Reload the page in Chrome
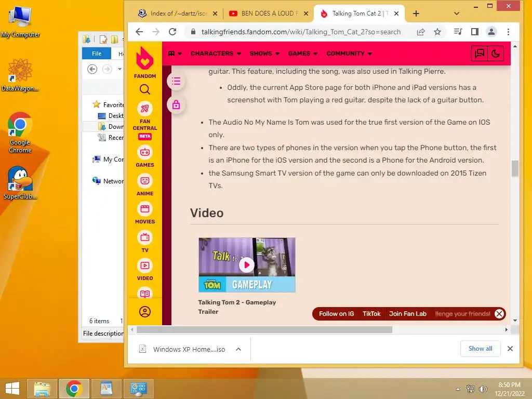This screenshot has height=399, width=532. pos(172,32)
